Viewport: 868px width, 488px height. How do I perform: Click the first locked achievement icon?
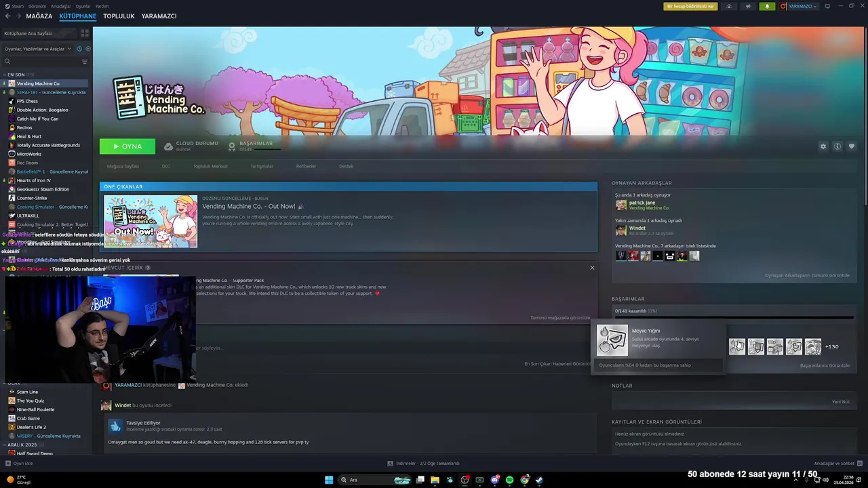(737, 346)
